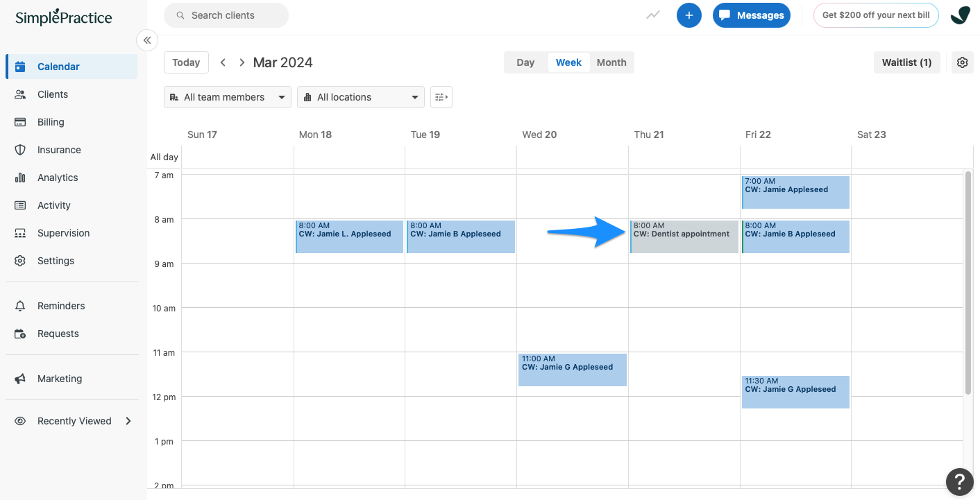The image size is (980, 500).
Task: Open the Dentist appointment on Thursday
Action: 684,236
